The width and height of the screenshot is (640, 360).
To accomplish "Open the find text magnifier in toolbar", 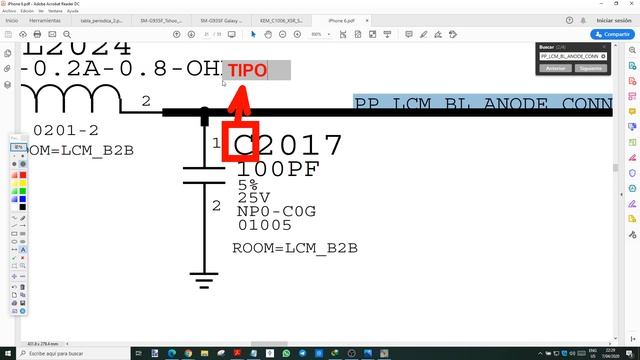I will click(x=67, y=35).
